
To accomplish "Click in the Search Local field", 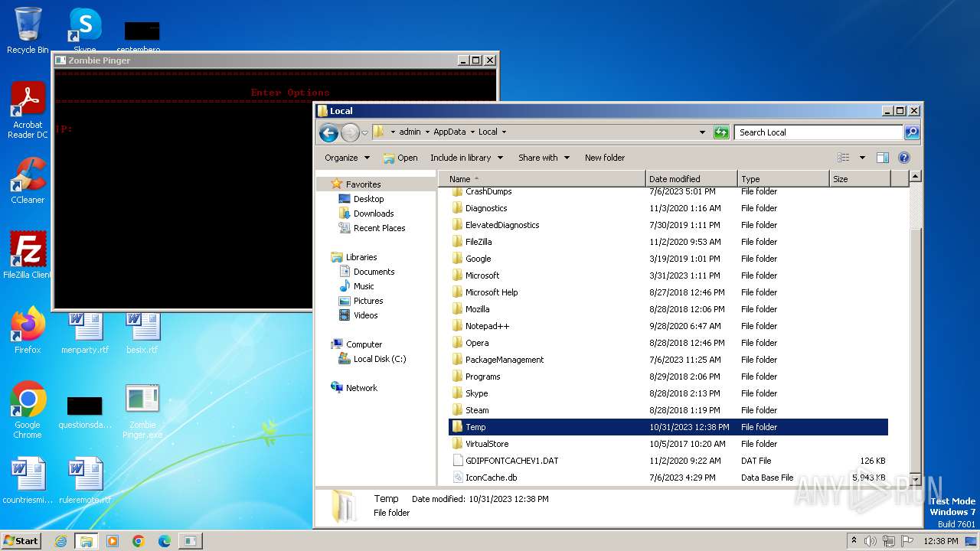I will [x=818, y=132].
